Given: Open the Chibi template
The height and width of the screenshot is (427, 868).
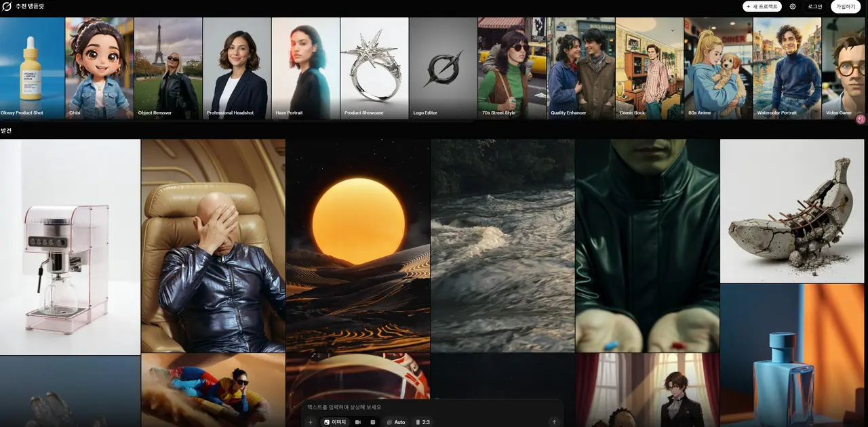Looking at the screenshot, I should click(x=100, y=68).
